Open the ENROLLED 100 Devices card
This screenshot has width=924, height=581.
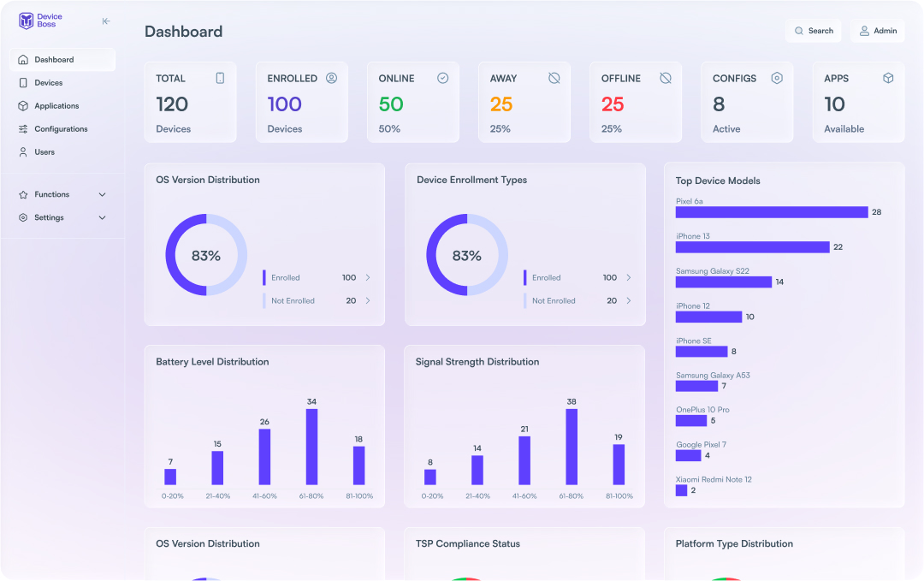pos(302,102)
